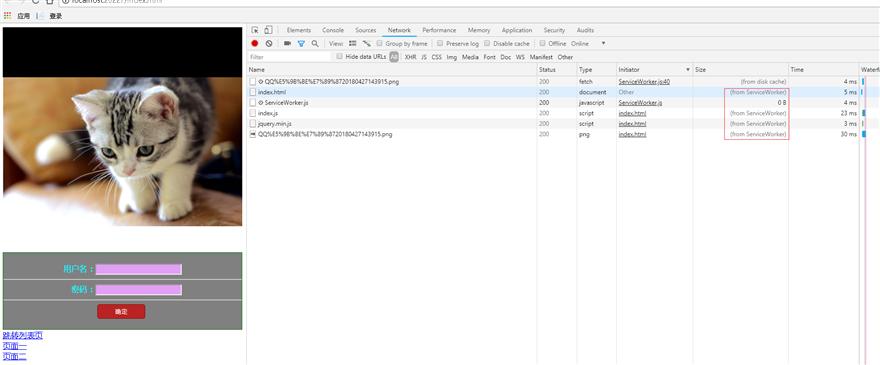Viewport: 880px width, 365px height.
Task: Filter requests by Other type
Action: click(565, 57)
